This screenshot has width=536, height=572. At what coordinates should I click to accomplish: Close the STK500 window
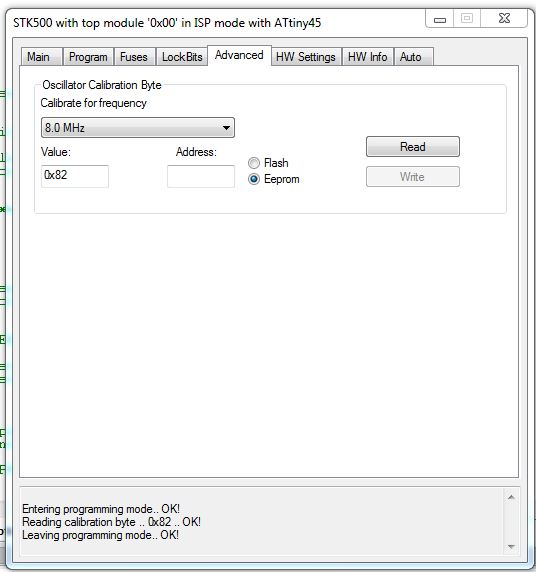pos(504,18)
